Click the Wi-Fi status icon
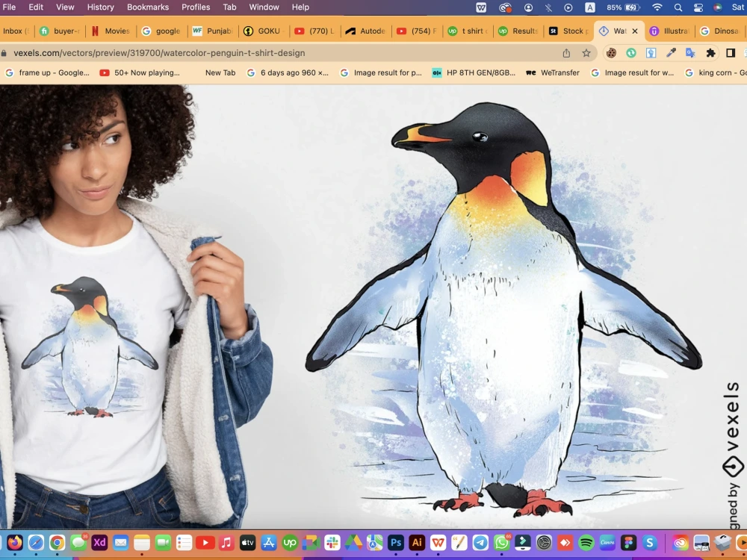Viewport: 747px width, 560px height. (x=657, y=7)
